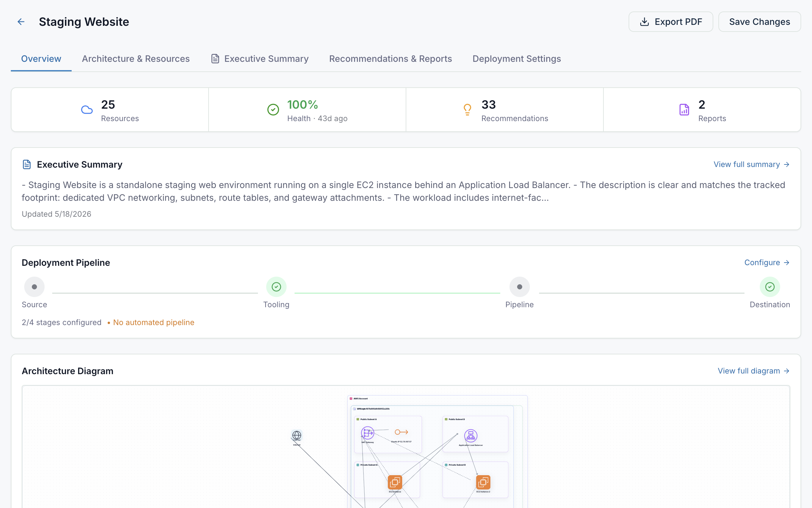Select the Application Load Balancer node

(471, 436)
